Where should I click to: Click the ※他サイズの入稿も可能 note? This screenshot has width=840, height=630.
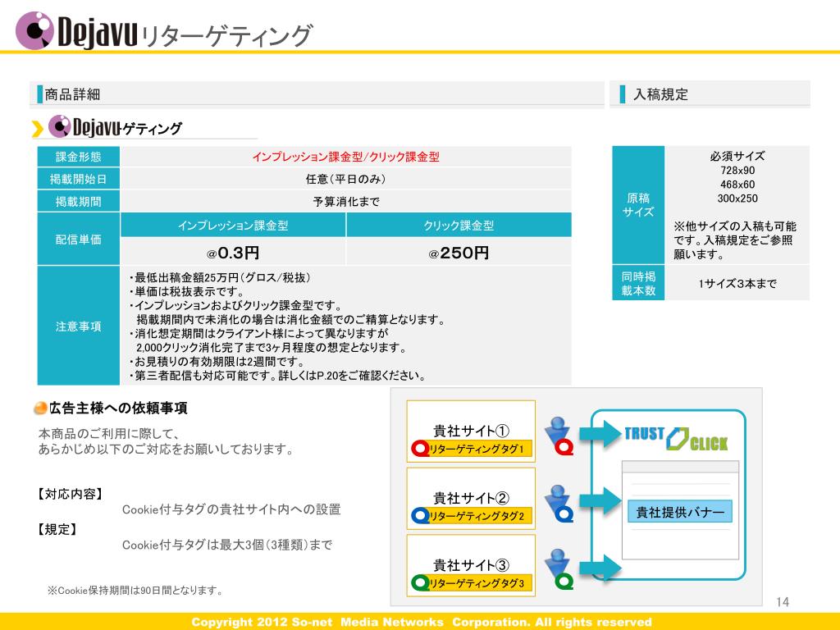coord(734,240)
